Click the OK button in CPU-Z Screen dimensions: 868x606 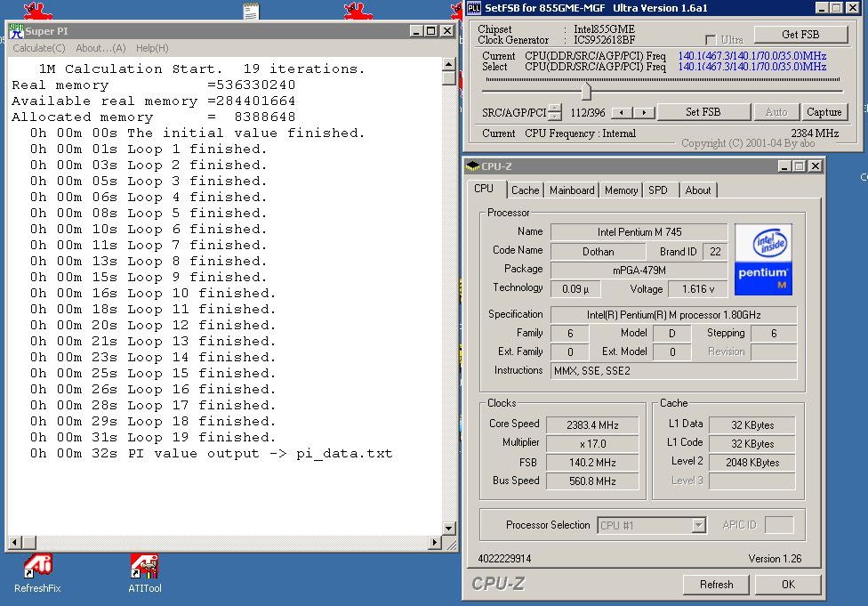(788, 585)
